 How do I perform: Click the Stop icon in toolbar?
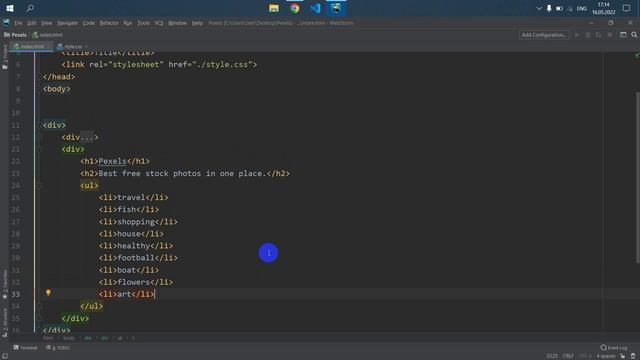[x=610, y=35]
